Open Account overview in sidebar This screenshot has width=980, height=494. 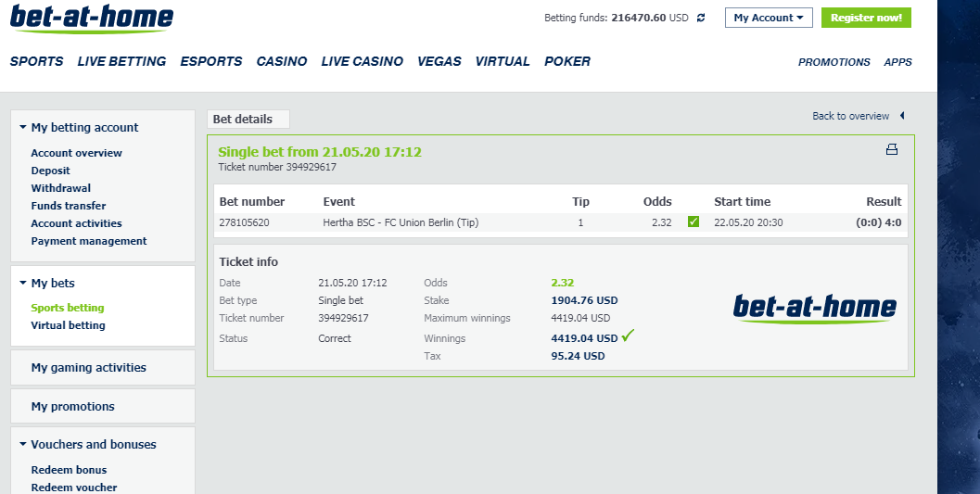click(76, 153)
